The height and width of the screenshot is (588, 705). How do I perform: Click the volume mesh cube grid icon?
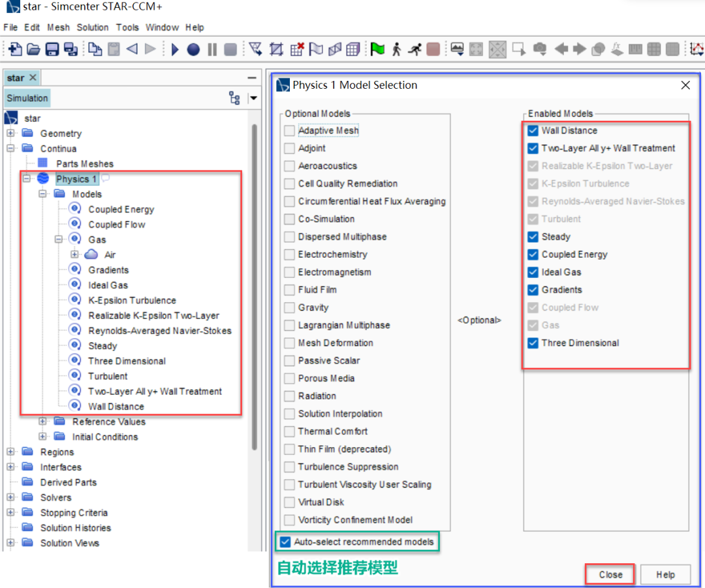[x=353, y=49]
